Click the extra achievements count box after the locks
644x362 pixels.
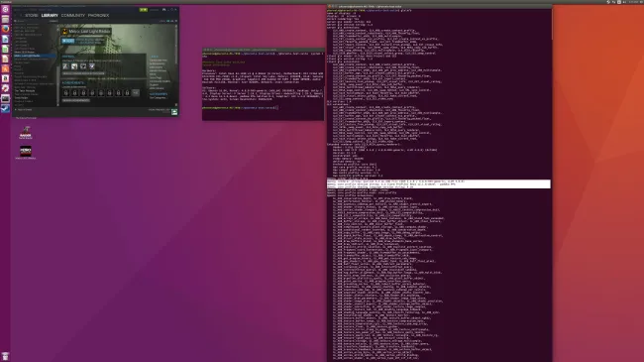(x=136, y=93)
